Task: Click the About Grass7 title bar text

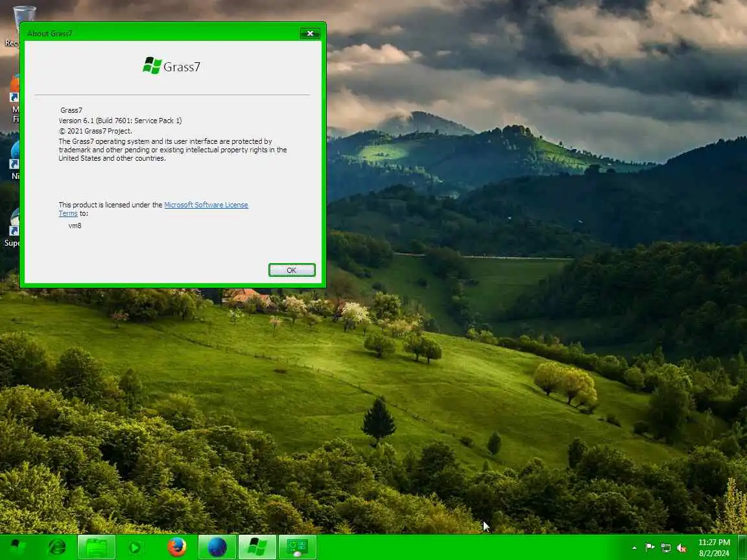Action: (x=49, y=33)
